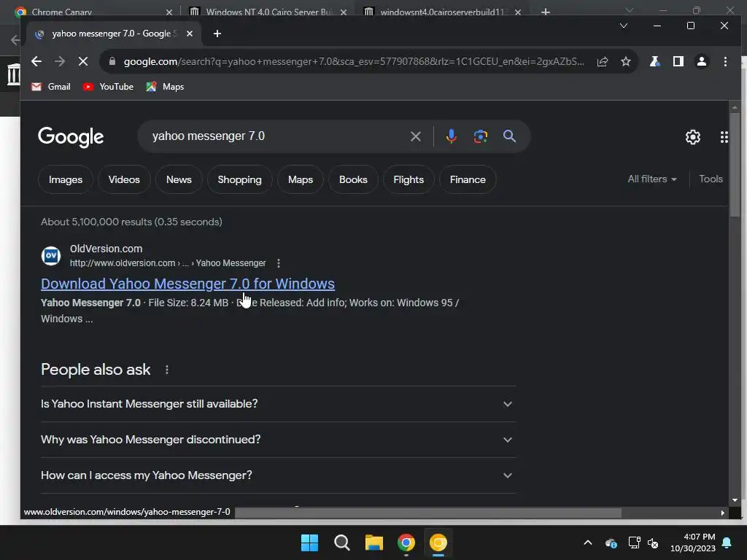Open File Explorer from taskbar
The width and height of the screenshot is (747, 560).
tap(374, 542)
